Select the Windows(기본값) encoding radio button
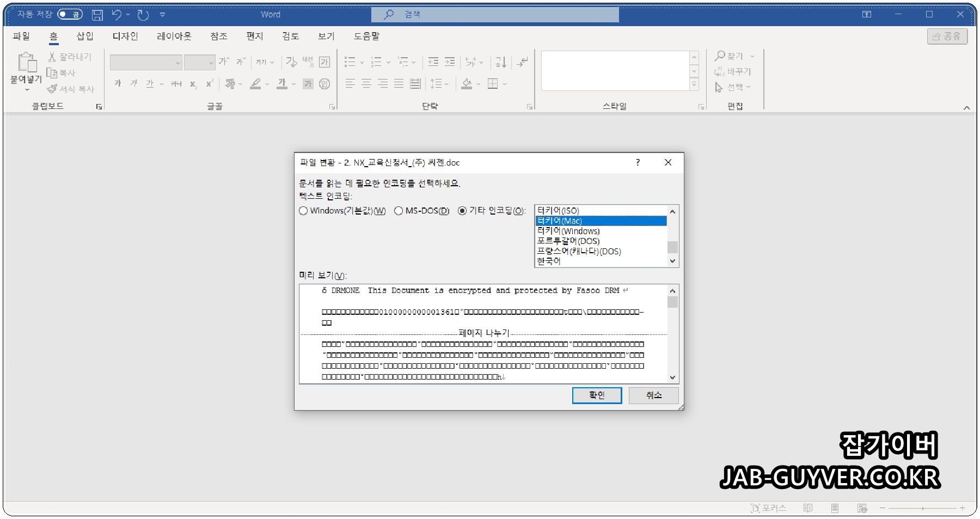The width and height of the screenshot is (980, 519). (303, 211)
